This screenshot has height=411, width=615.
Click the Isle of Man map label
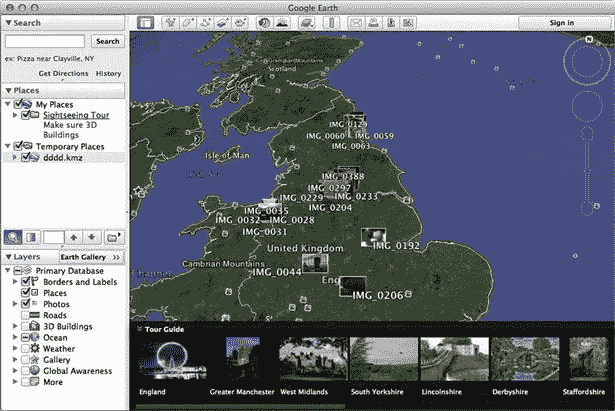tap(227, 156)
